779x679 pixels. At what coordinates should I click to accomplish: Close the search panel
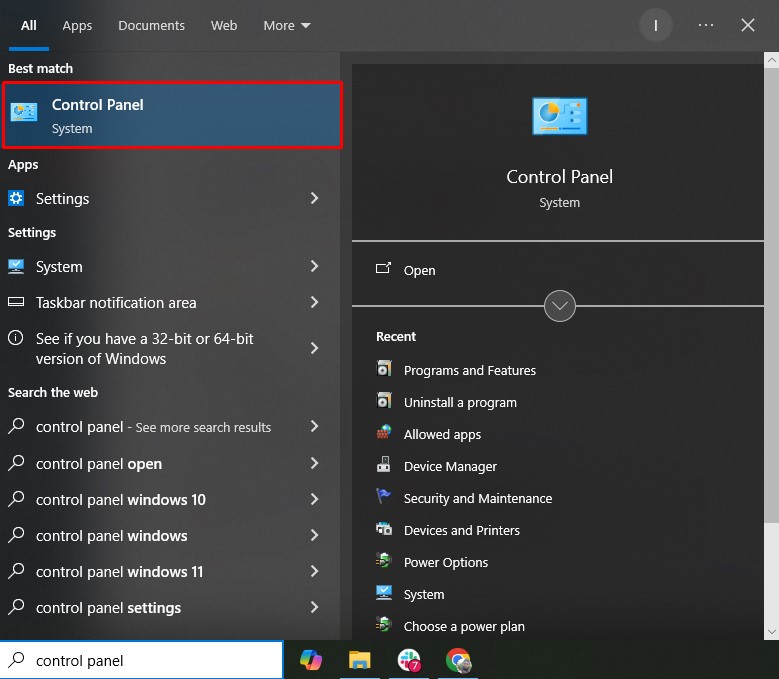point(748,25)
